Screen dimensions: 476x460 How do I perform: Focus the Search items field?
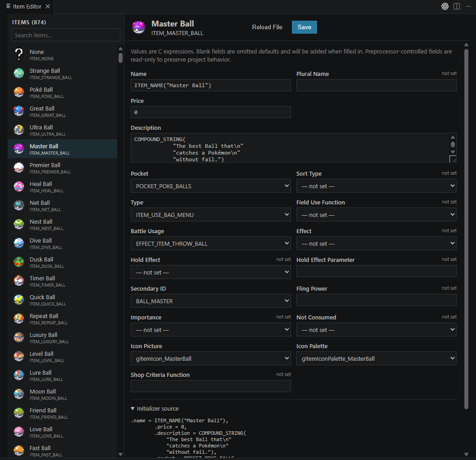[x=66, y=35]
